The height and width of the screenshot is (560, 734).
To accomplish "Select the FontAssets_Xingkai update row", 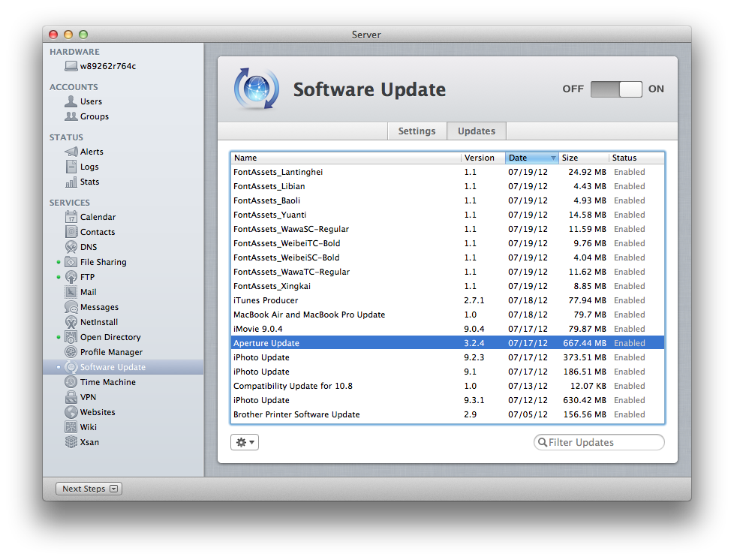I will click(447, 286).
